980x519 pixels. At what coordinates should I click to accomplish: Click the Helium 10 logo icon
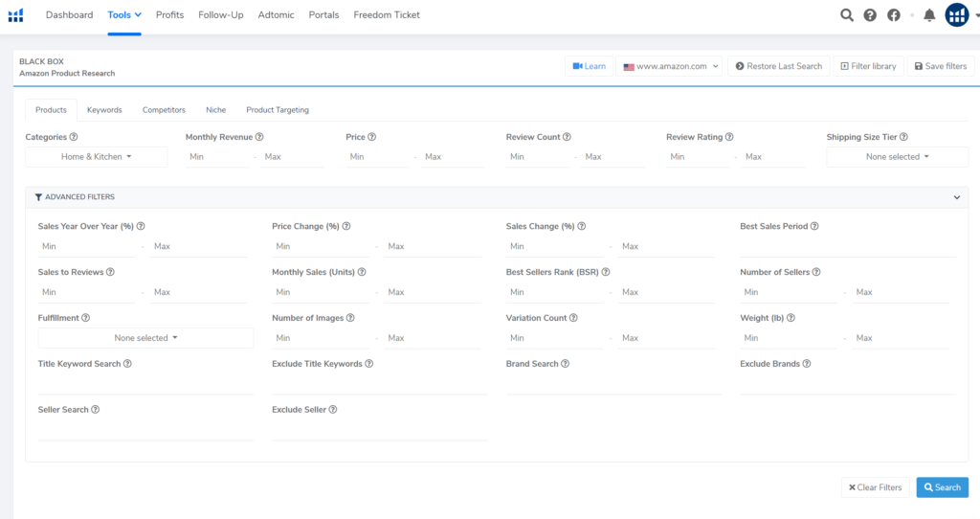click(x=15, y=15)
